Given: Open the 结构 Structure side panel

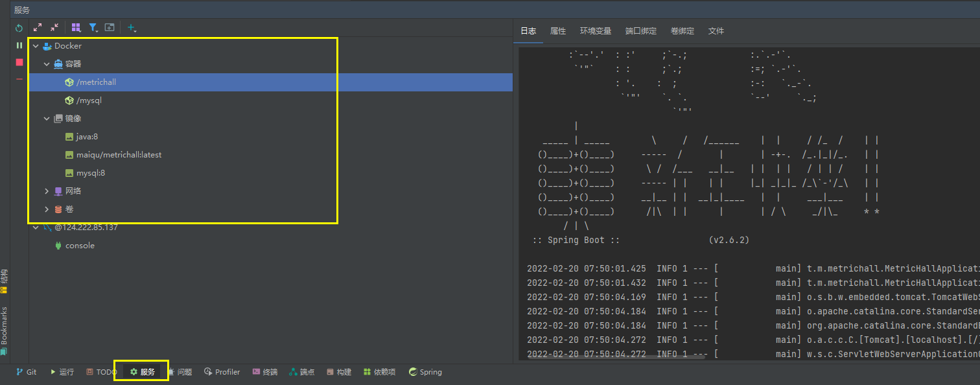Looking at the screenshot, I should click(4, 281).
